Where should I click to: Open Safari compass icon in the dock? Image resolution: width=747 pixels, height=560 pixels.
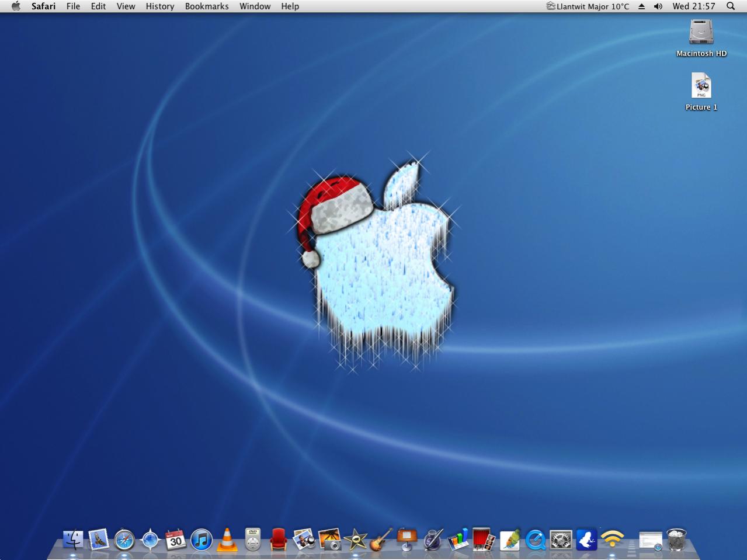tap(124, 540)
